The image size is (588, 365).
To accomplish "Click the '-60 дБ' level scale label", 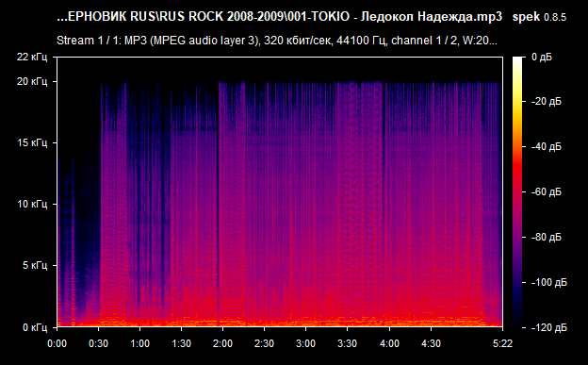I will pos(547,192).
